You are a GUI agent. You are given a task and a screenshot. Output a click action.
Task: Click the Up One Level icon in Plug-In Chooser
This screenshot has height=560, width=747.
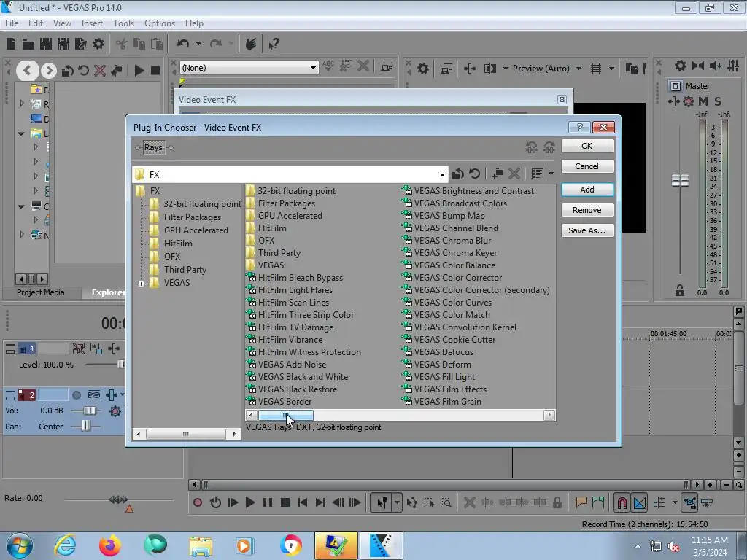(x=458, y=174)
